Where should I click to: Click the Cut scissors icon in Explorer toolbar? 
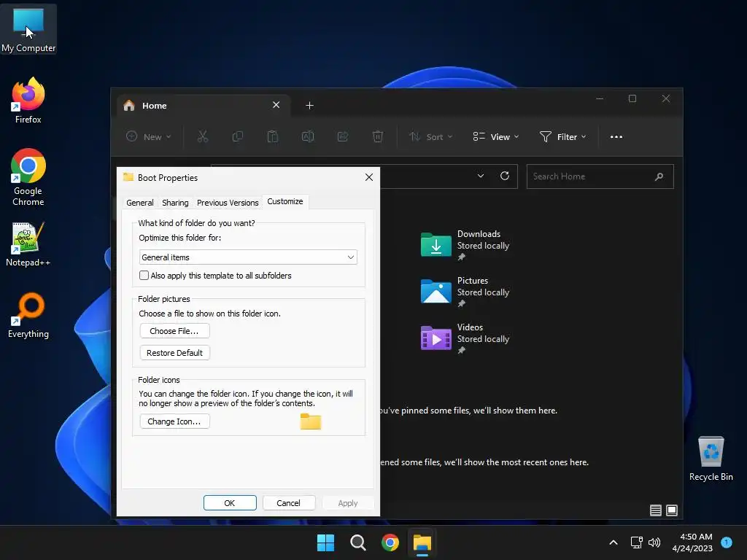click(203, 136)
